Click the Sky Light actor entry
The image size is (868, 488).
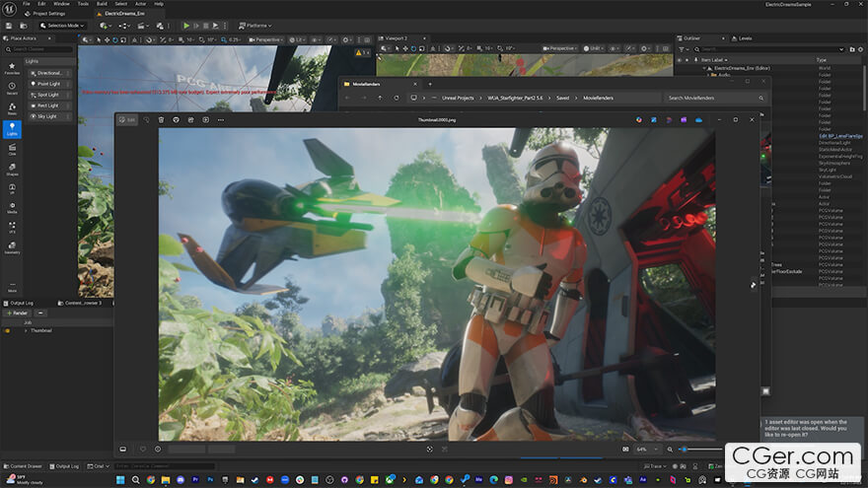[50, 116]
